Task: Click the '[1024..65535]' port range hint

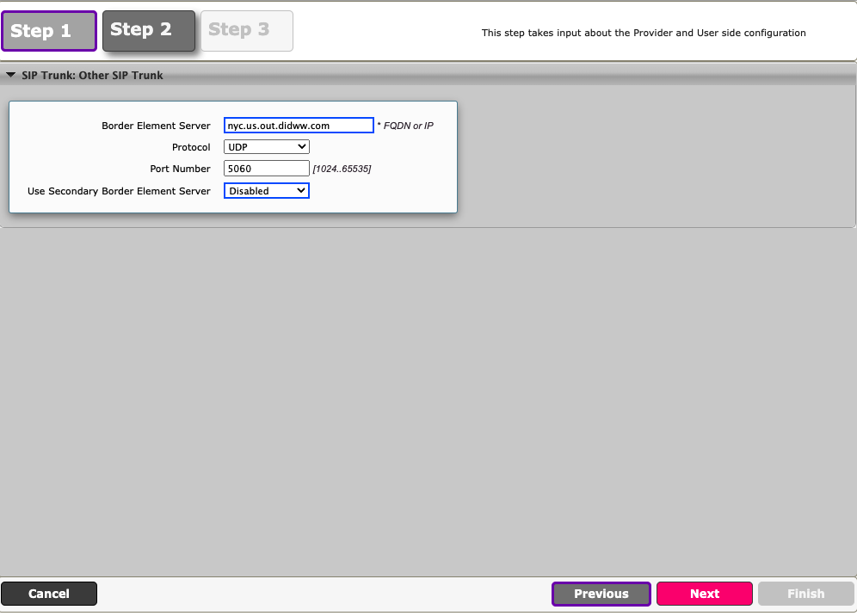Action: [x=342, y=169]
